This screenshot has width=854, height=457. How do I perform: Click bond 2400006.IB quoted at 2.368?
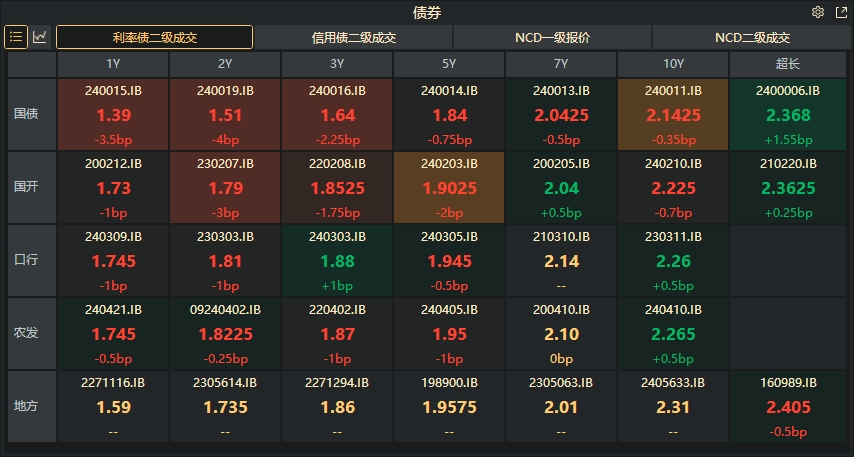787,114
